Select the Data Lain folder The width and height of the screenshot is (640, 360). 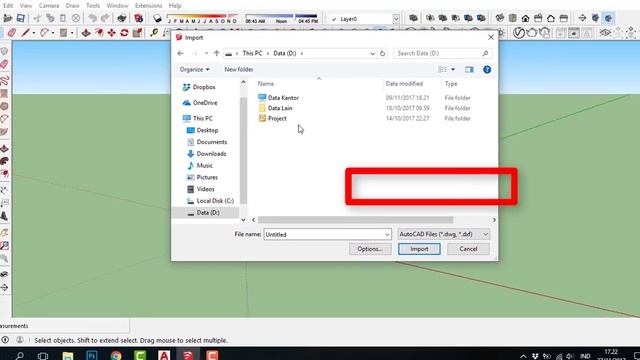point(280,108)
